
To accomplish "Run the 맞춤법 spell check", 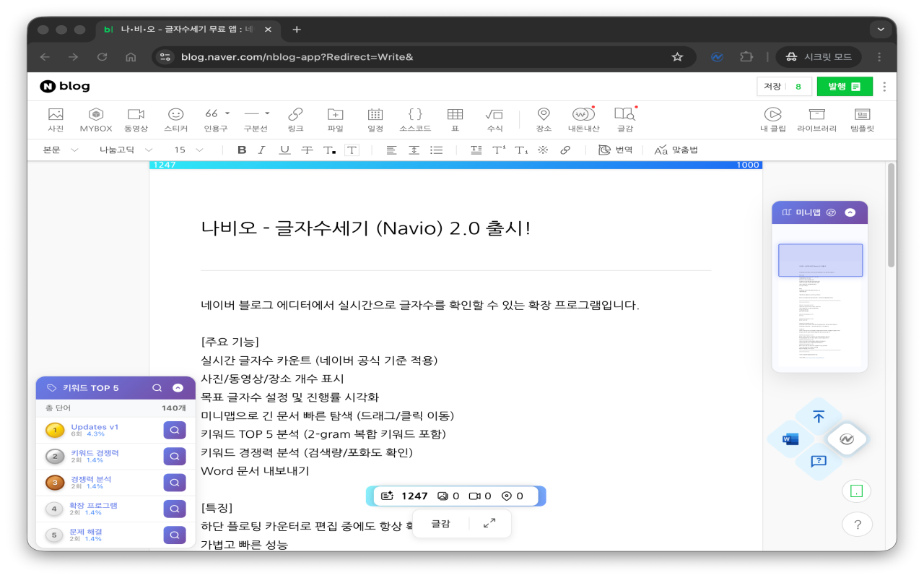I will pyautogui.click(x=676, y=150).
